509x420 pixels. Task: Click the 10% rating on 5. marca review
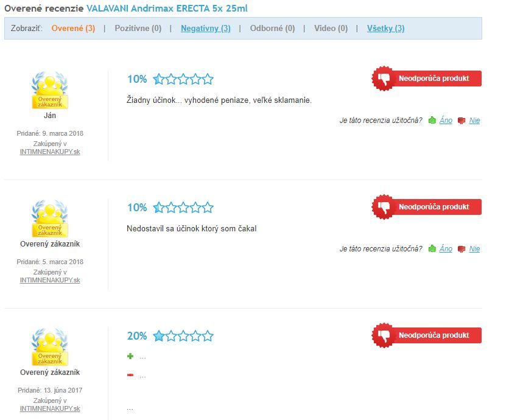pos(137,208)
